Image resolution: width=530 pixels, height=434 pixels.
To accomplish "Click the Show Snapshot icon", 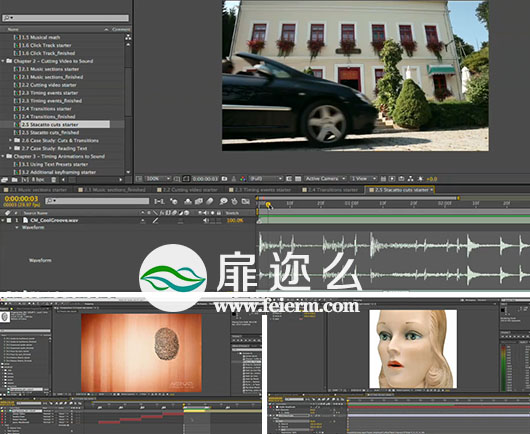I will pos(234,179).
